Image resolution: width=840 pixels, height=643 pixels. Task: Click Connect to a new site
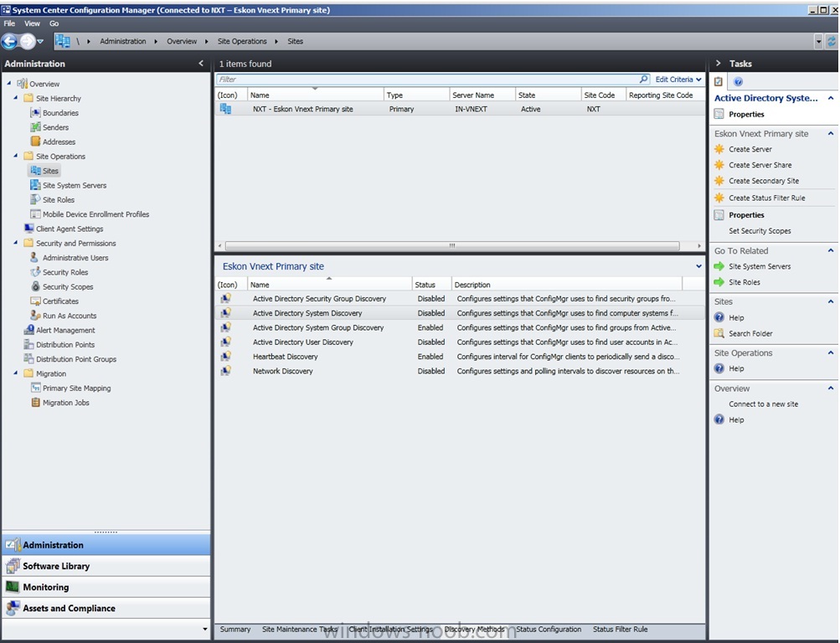coord(764,404)
